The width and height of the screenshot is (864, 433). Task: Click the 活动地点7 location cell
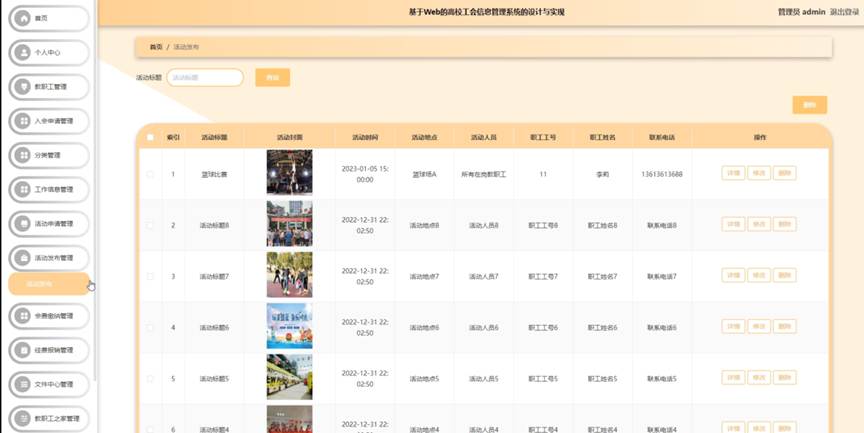424,277
